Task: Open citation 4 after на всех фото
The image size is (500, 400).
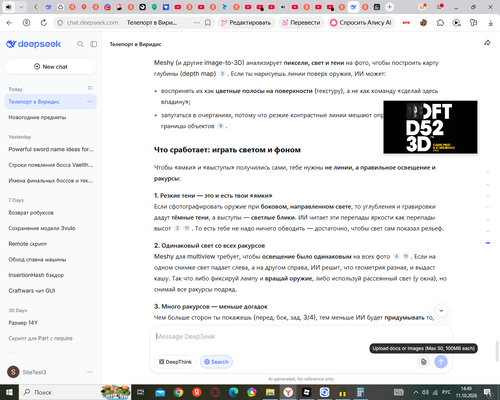Action: coord(396,257)
